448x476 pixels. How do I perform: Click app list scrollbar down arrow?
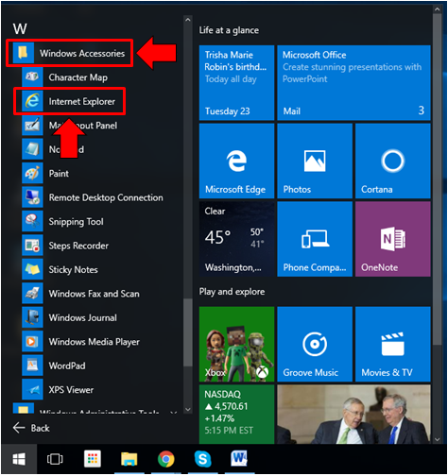[x=188, y=409]
